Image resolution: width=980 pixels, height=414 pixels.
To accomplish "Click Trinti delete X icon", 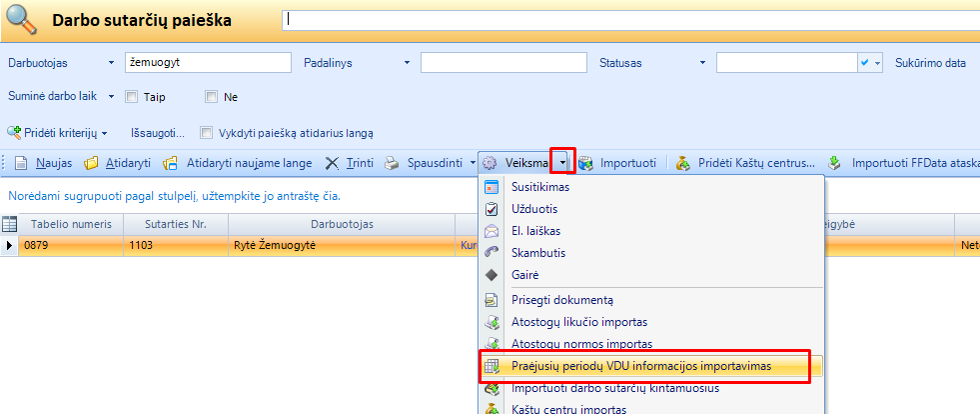I will (333, 162).
